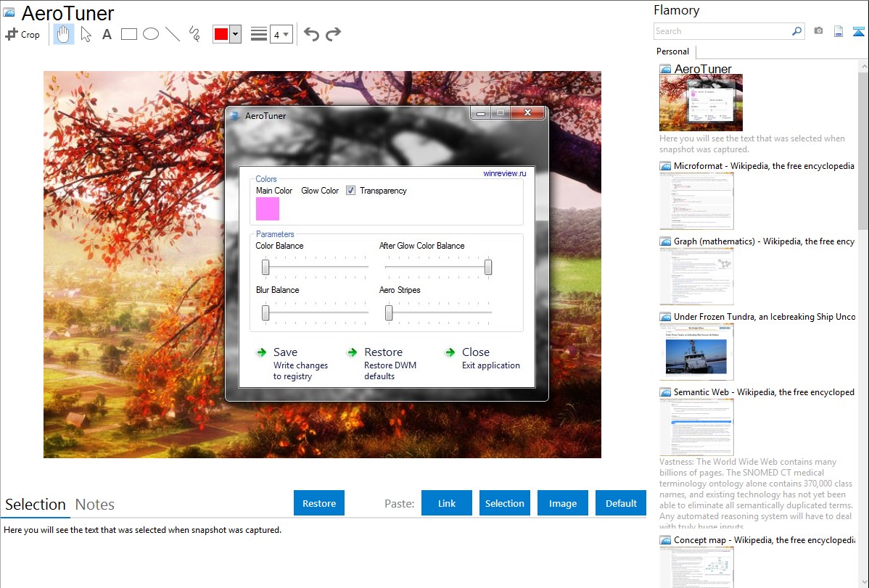Focus the Flamory search field
This screenshot has width=869, height=588.
[722, 31]
